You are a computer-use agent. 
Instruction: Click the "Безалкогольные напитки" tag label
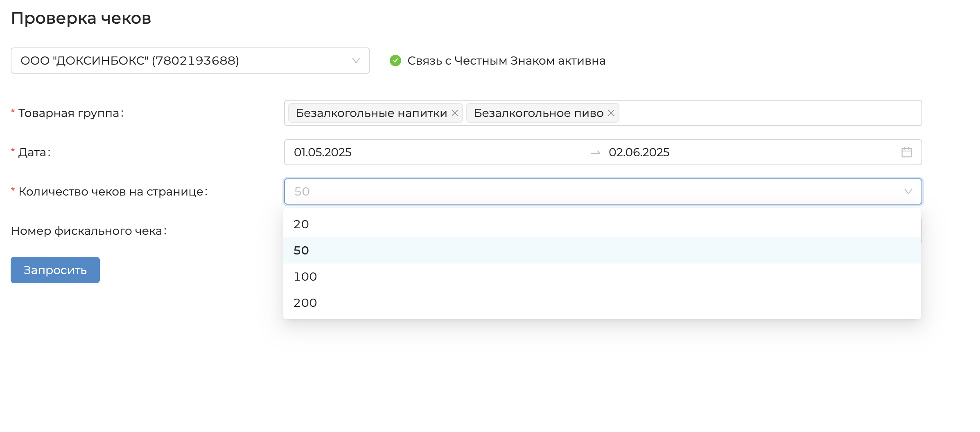371,113
